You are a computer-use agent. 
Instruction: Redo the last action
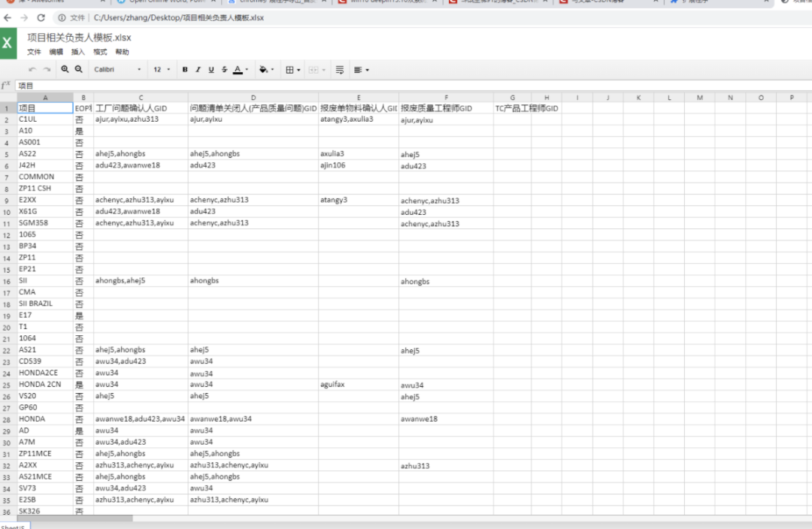pyautogui.click(x=45, y=69)
